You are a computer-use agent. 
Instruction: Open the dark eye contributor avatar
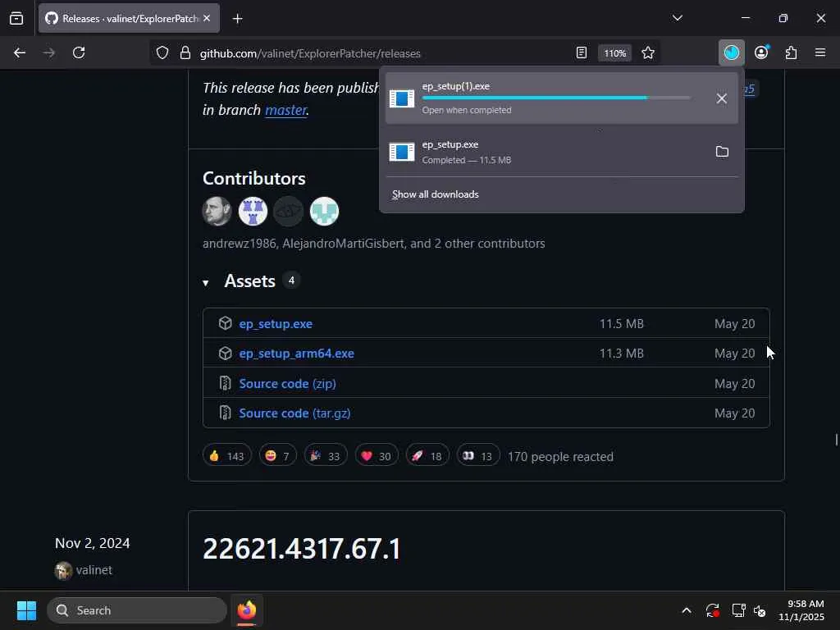(x=288, y=211)
